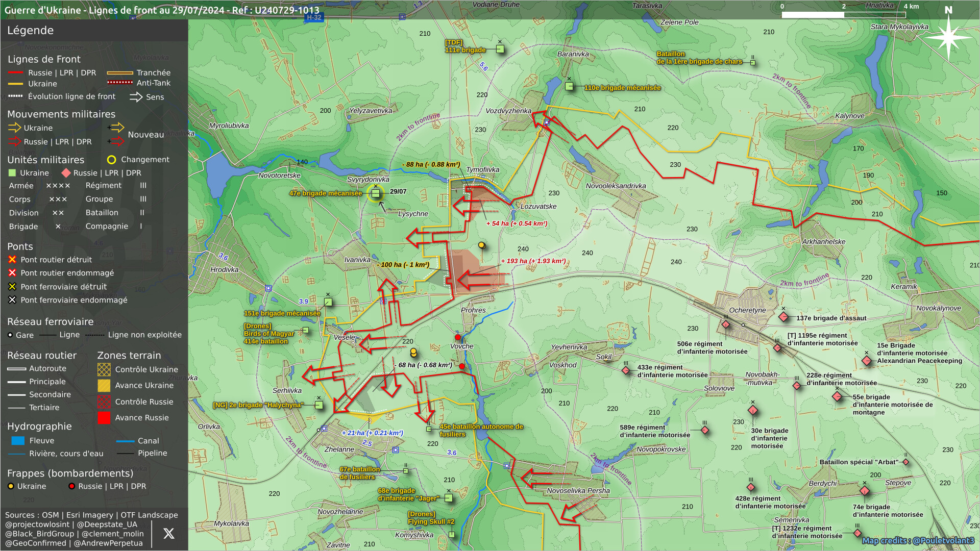Screen dimensions: 980x551
Task: Click the H-32 road shield label
Action: pyautogui.click(x=314, y=17)
